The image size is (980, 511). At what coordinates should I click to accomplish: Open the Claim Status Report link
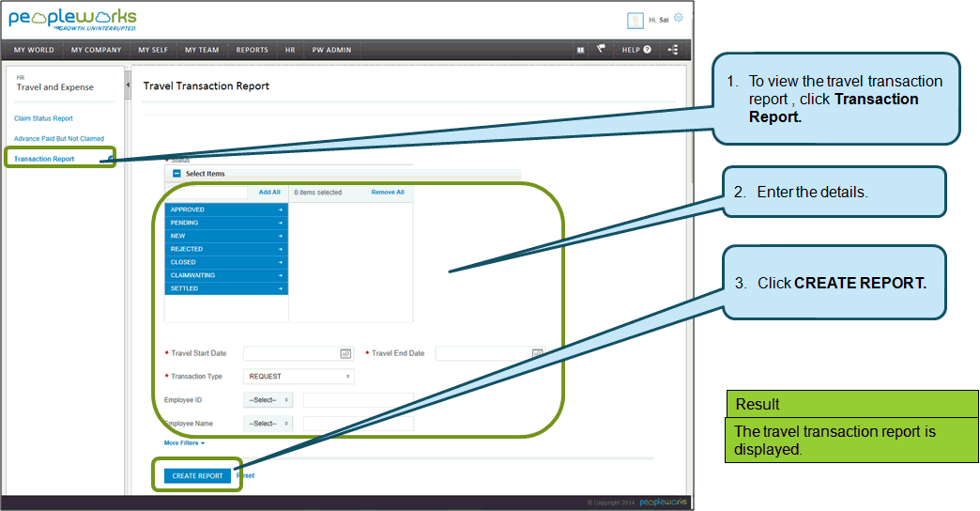[44, 118]
